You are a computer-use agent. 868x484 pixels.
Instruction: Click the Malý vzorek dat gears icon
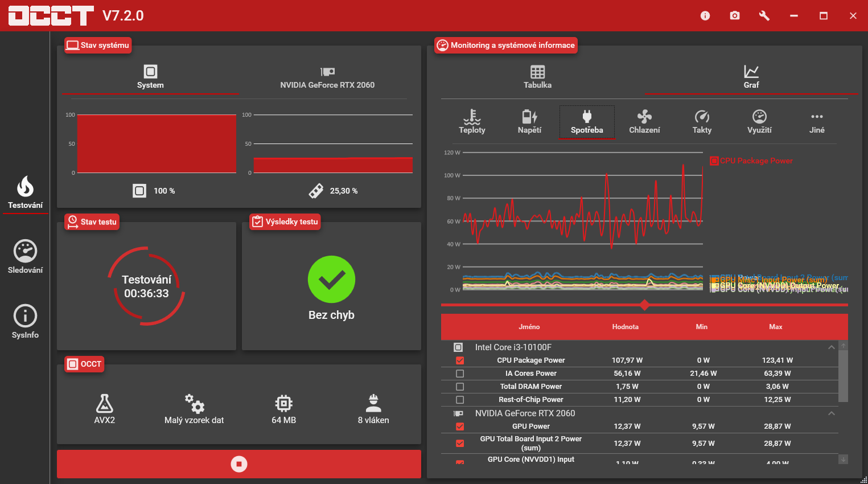(x=194, y=403)
